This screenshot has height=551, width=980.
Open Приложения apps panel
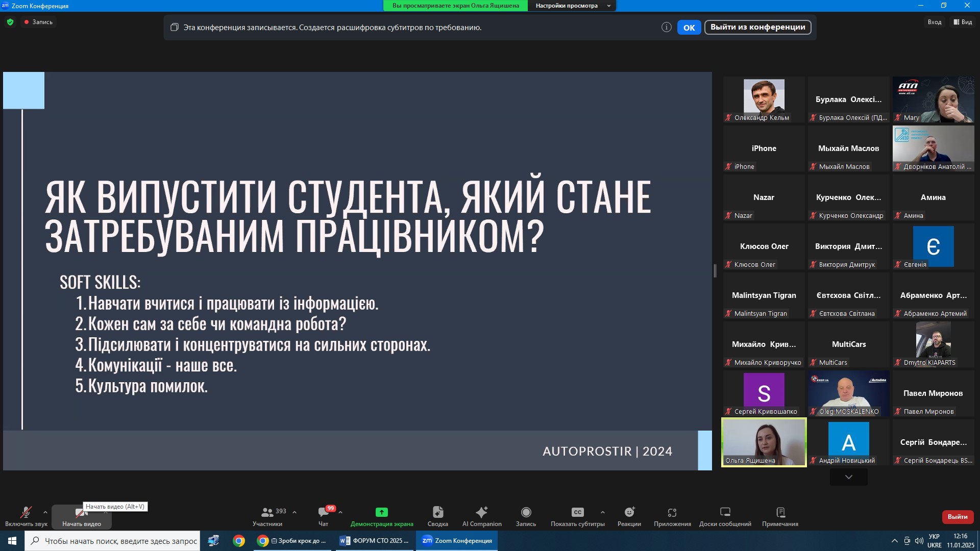tap(672, 516)
